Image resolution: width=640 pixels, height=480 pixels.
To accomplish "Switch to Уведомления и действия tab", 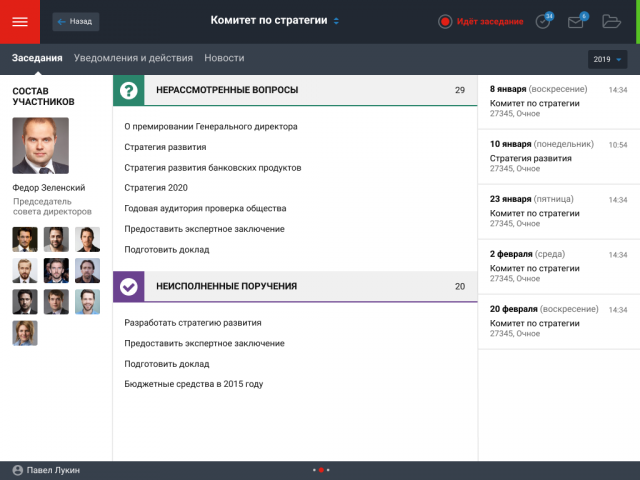I will point(133,58).
